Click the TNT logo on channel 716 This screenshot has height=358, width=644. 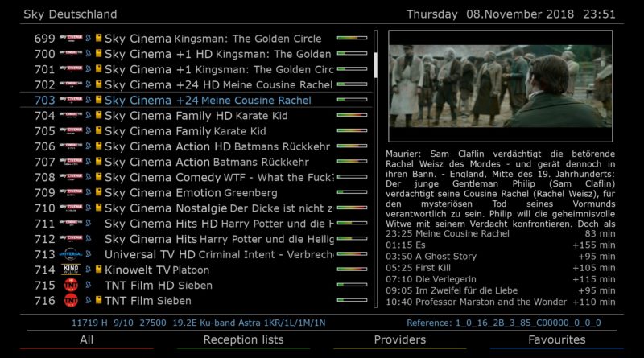71,301
